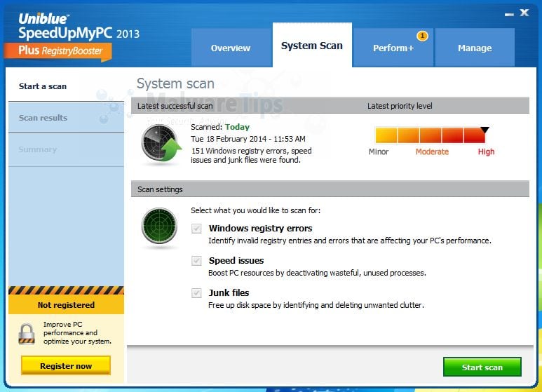Click the black priority level marker
This screenshot has width=542, height=392.
(x=485, y=130)
